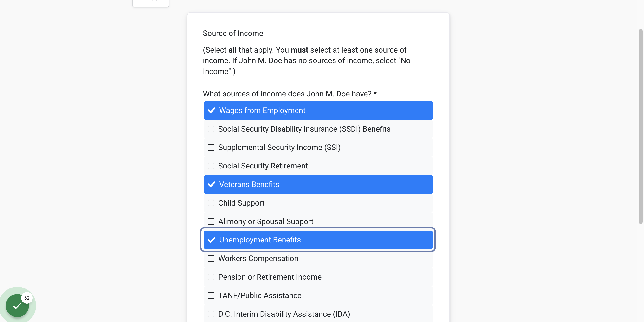Deselect Veterans Benefits option

(x=318, y=185)
